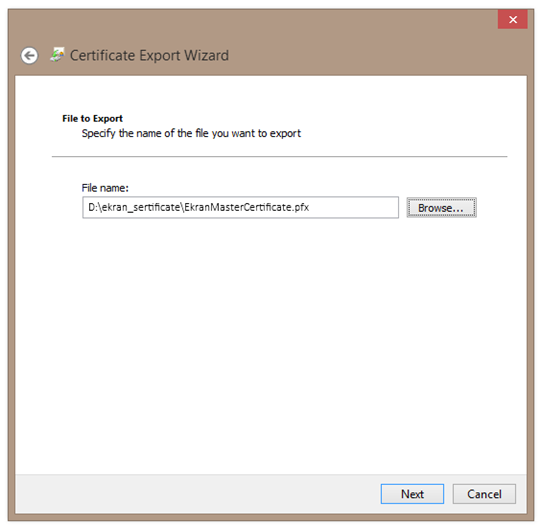
Task: Click the gray footer bar beside Next
Action: click(x=197, y=494)
